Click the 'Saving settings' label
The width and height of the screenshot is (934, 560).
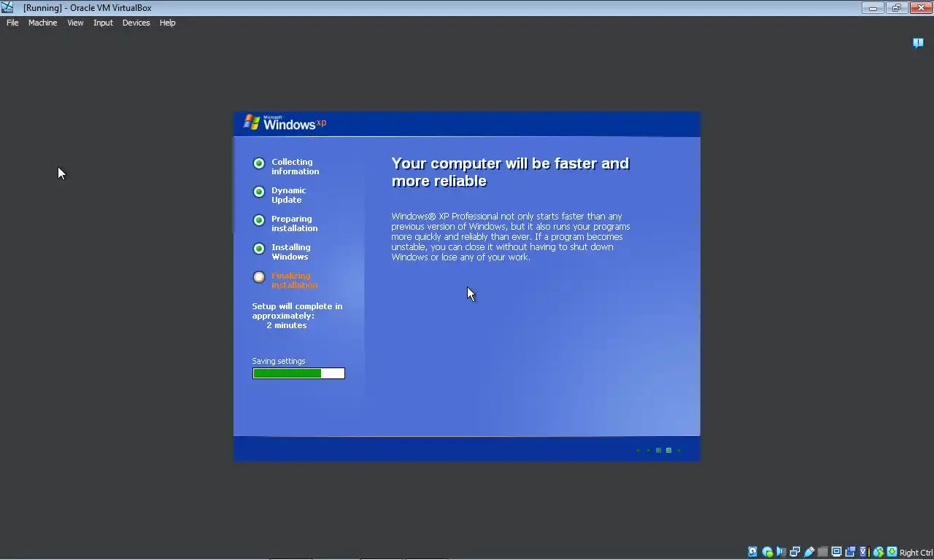coord(279,361)
